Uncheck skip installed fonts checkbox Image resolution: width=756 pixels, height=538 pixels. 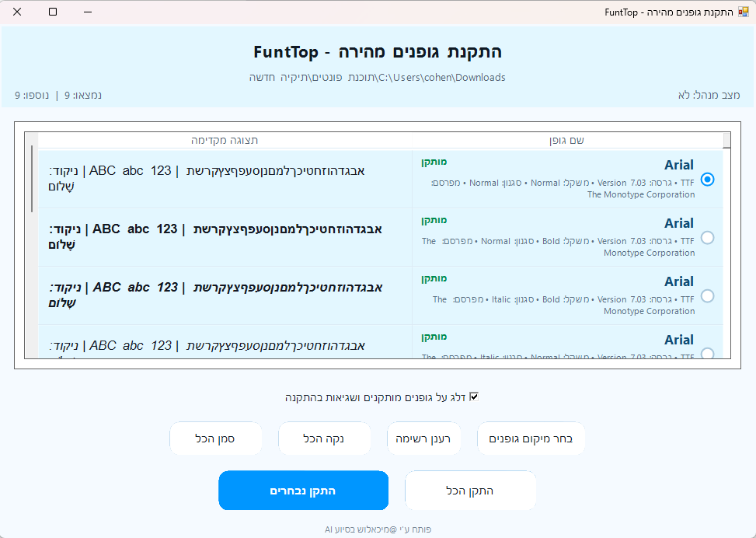coord(475,396)
